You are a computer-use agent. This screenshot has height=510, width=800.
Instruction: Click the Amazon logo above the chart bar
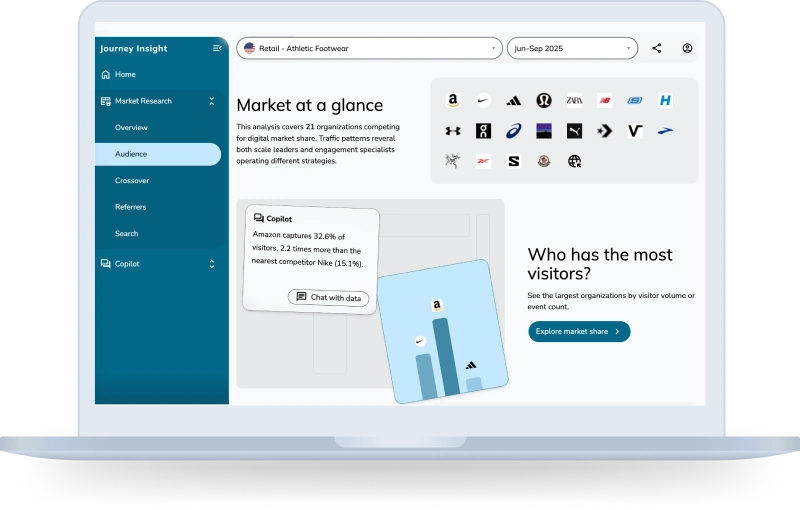(x=437, y=305)
